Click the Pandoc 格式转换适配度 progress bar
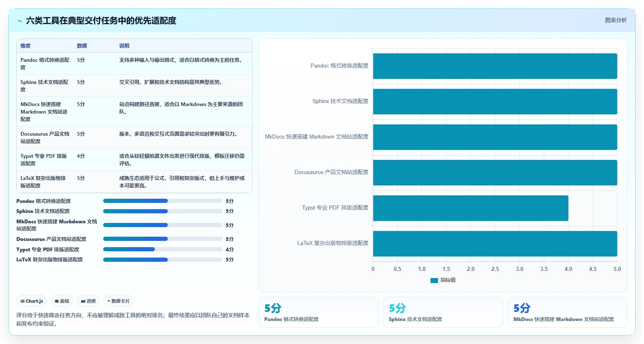 coord(162,201)
